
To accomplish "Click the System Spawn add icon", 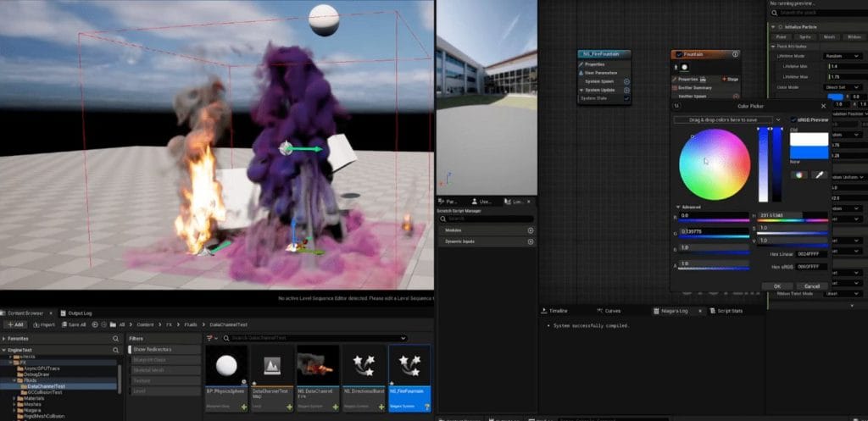I will pyautogui.click(x=626, y=81).
